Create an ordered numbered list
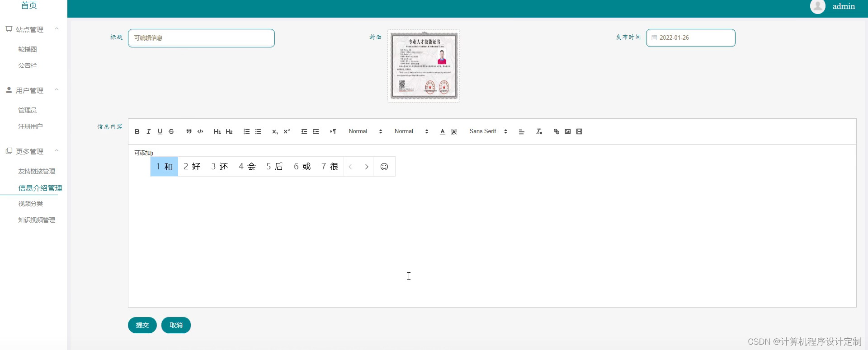The image size is (868, 350). tap(246, 131)
